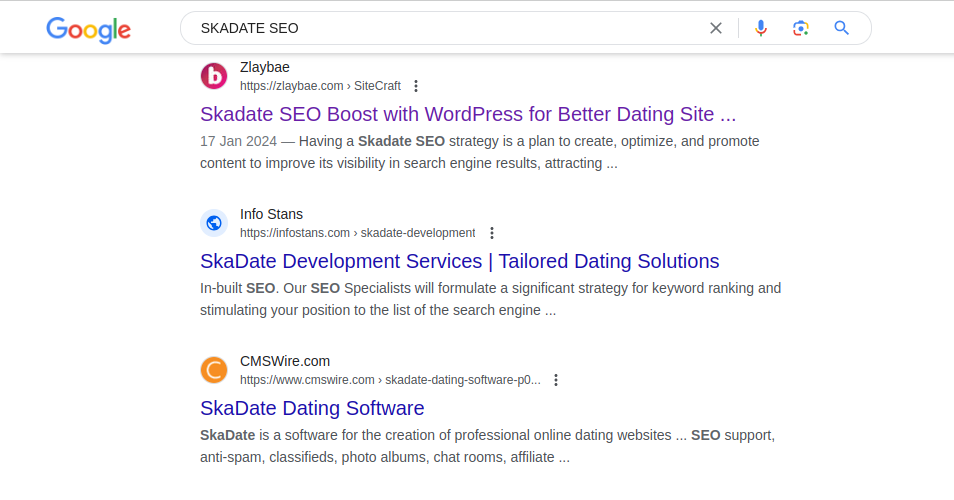Screen dimensions: 954x500
Task: Open three-dot menu for CMSWire result
Action: click(x=555, y=380)
